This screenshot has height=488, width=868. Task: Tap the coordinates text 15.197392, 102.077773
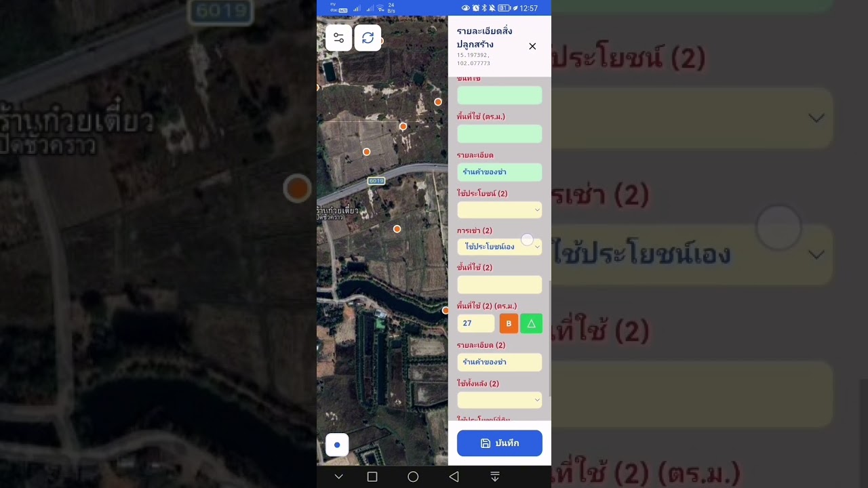[x=473, y=59]
